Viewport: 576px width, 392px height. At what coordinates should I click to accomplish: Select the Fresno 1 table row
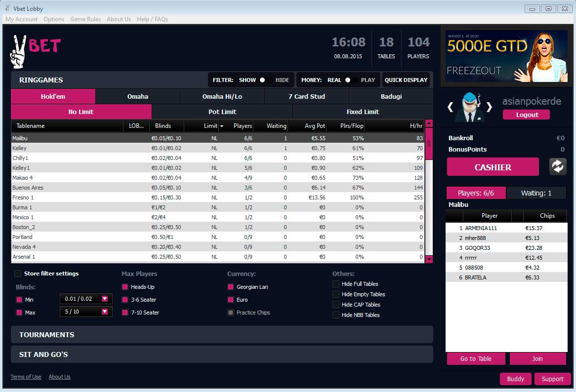coord(218,197)
